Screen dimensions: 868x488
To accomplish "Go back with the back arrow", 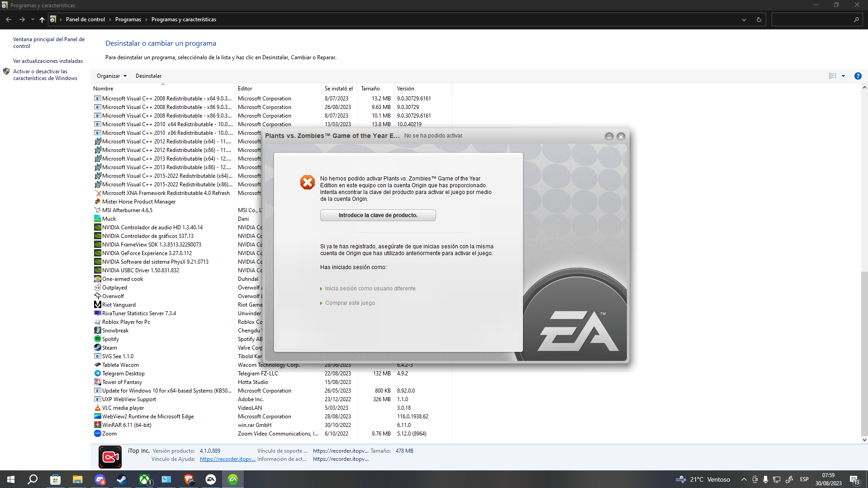I will coord(9,19).
